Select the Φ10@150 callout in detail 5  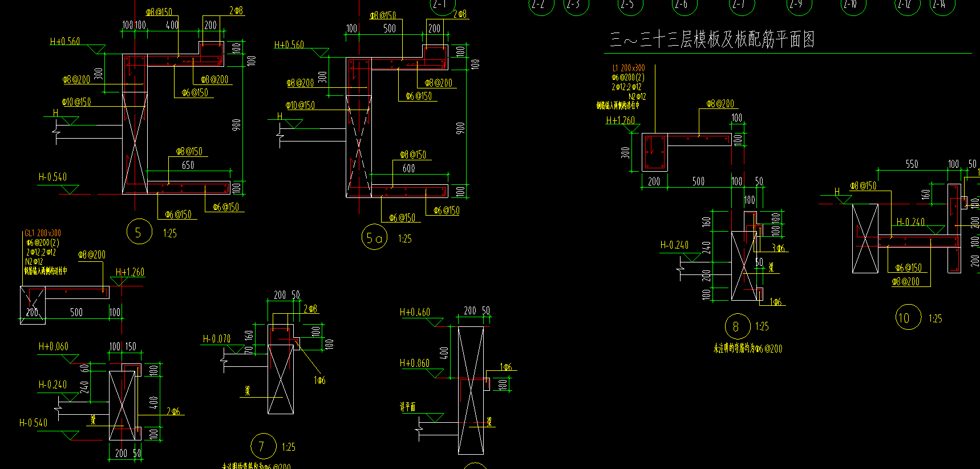pyautogui.click(x=76, y=102)
